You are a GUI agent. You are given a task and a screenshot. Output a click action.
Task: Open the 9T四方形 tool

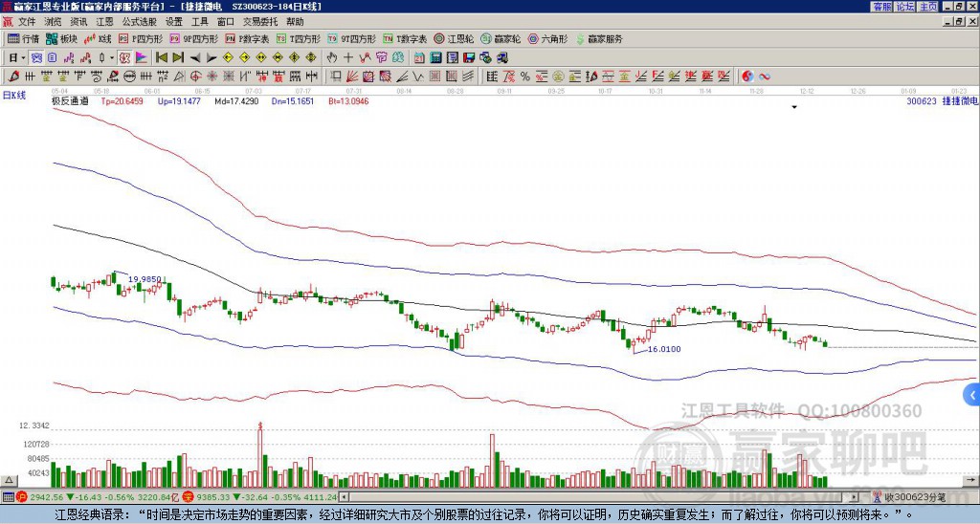pyautogui.click(x=352, y=38)
